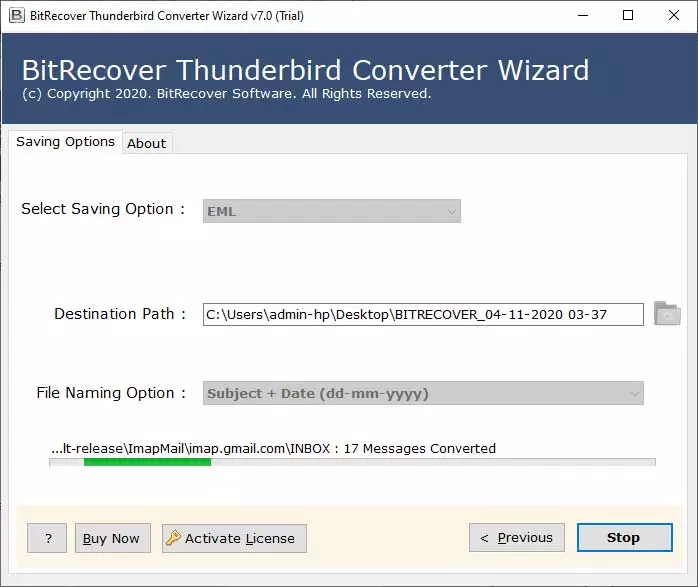Screen dimensions: 698x587
Task: Open the question mark help button
Action: [x=47, y=538]
